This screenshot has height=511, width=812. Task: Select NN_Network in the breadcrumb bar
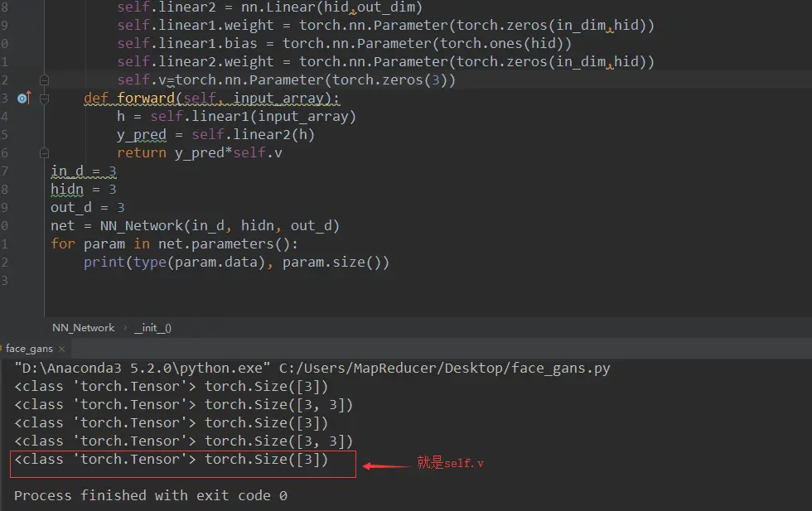(84, 328)
